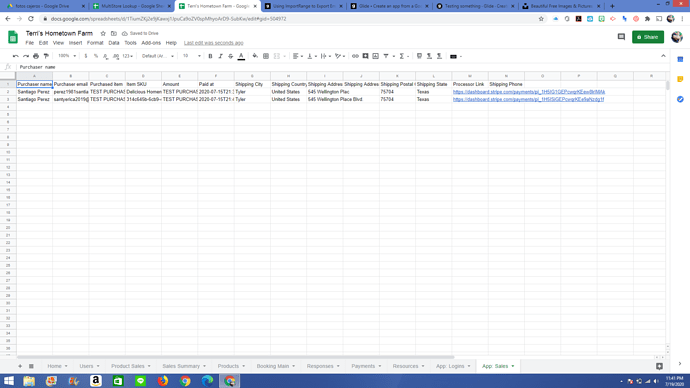Toggle italic formatting
This screenshot has width=690, height=388.
tap(220, 56)
